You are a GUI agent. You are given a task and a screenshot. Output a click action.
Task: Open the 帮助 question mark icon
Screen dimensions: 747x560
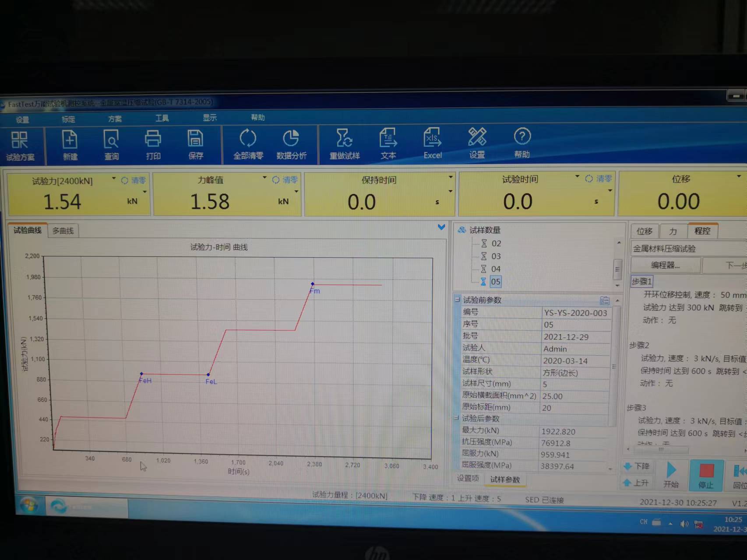[x=522, y=143]
